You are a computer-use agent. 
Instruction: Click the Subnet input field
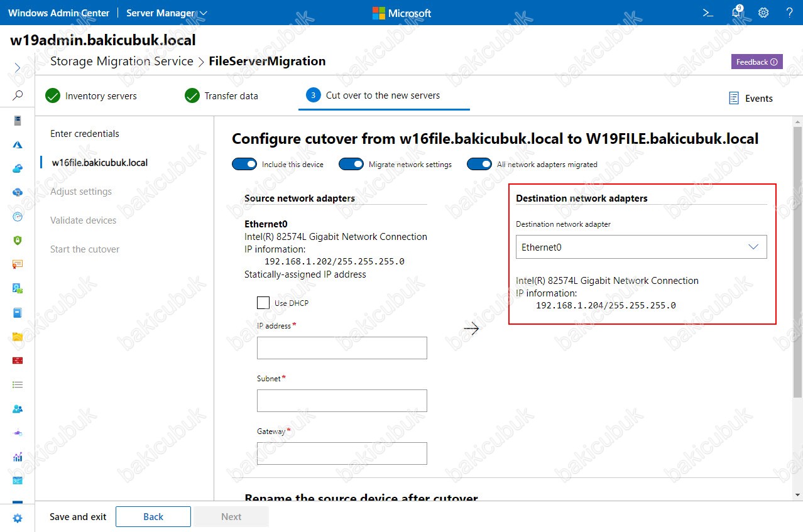[x=342, y=401]
